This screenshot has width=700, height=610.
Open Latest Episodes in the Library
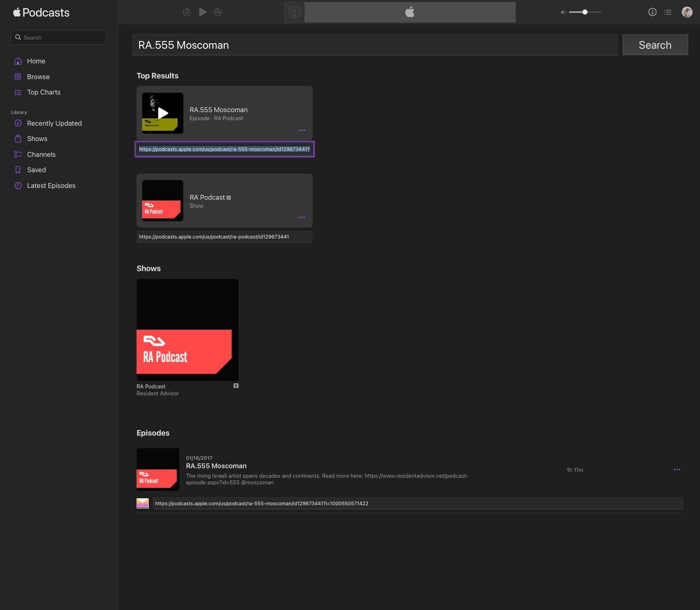point(51,186)
